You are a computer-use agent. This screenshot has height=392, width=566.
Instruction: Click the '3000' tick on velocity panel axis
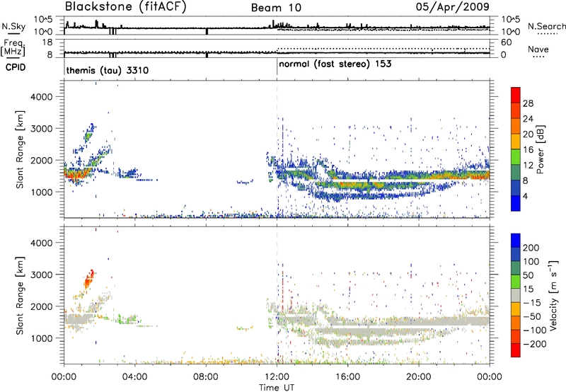42,275
